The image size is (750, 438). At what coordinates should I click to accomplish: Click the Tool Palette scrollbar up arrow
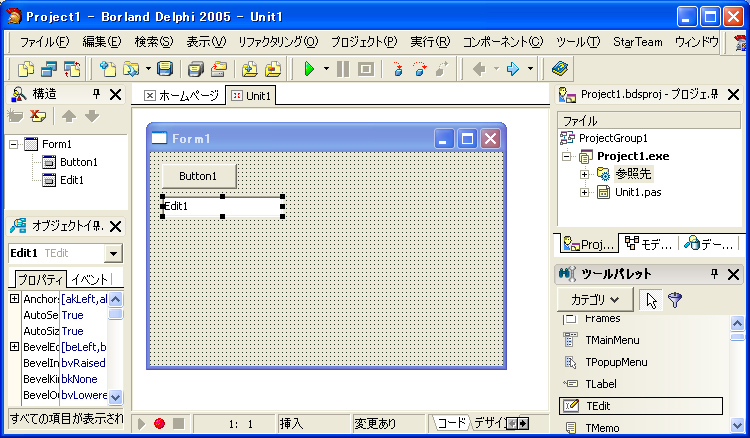point(737,323)
